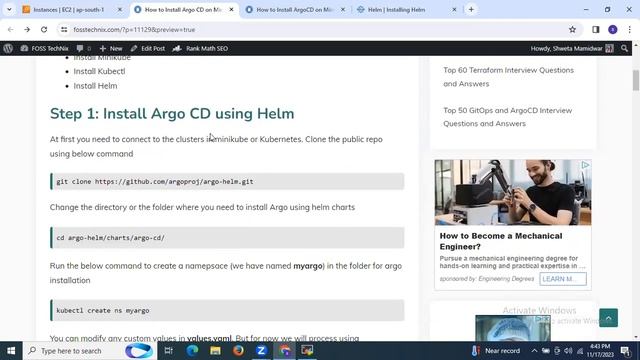Viewport: 640px width, 360px height.
Task: Open the Chrome three-dot menu
Action: (x=629, y=29)
